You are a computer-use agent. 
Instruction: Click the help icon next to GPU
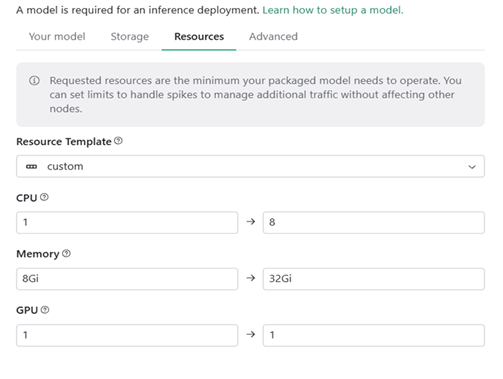click(x=45, y=310)
